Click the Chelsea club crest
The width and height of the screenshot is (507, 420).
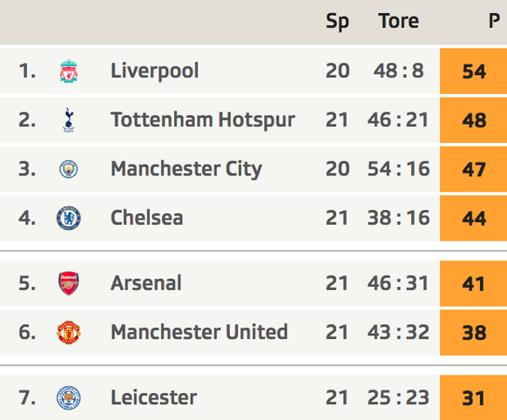(x=69, y=218)
